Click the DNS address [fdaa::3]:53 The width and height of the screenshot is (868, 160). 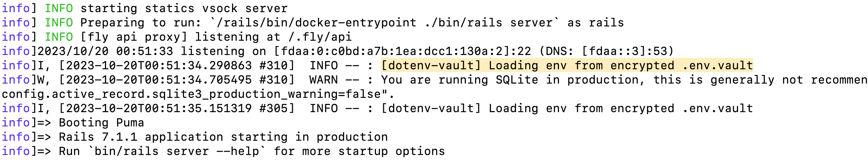pos(624,51)
